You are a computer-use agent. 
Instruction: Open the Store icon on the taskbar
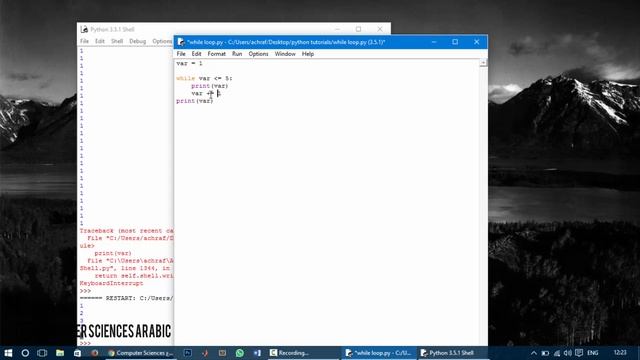77,353
